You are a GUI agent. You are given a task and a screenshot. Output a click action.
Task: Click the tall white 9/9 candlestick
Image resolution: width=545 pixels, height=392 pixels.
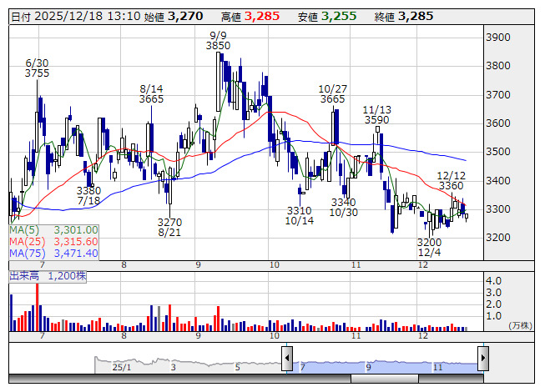coord(219,82)
